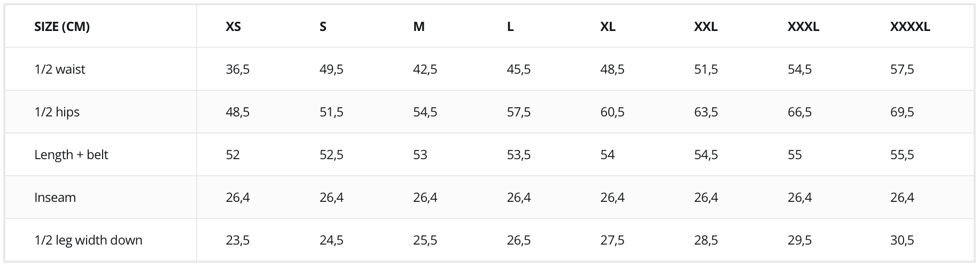The height and width of the screenshot is (267, 980).
Task: Click the 69,5 hips value for XXXXL
Action: tap(902, 112)
